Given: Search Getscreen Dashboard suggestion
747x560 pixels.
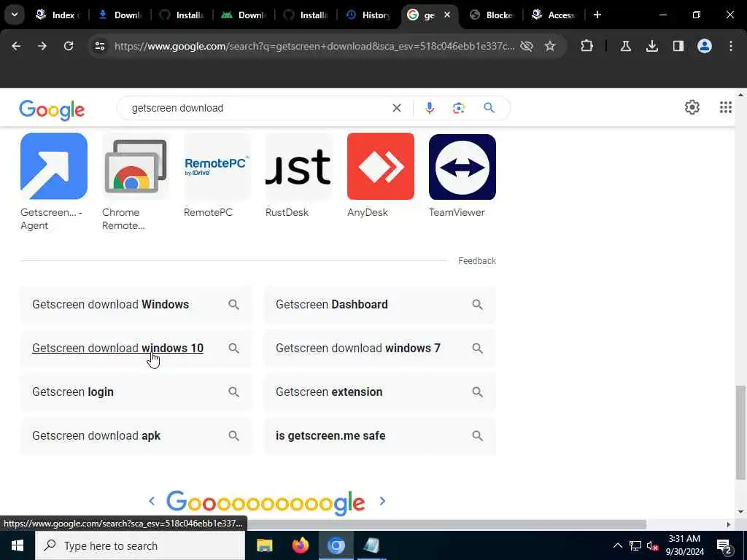Looking at the screenshot, I should point(379,305).
